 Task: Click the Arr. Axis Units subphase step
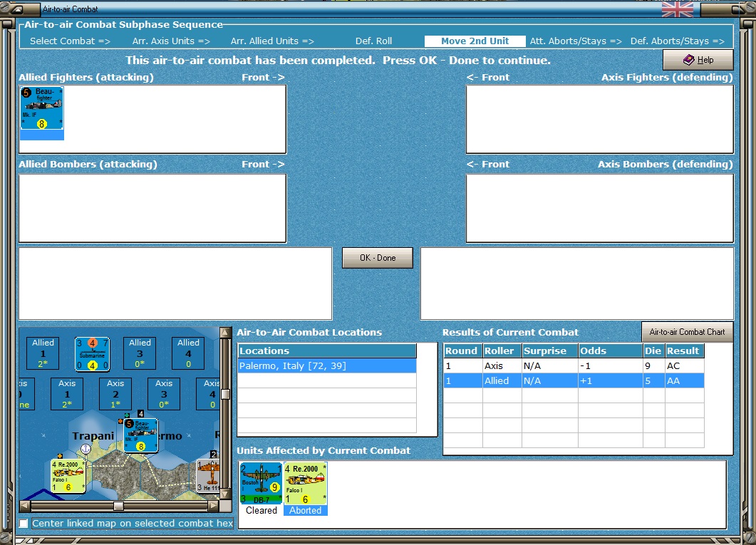(171, 41)
